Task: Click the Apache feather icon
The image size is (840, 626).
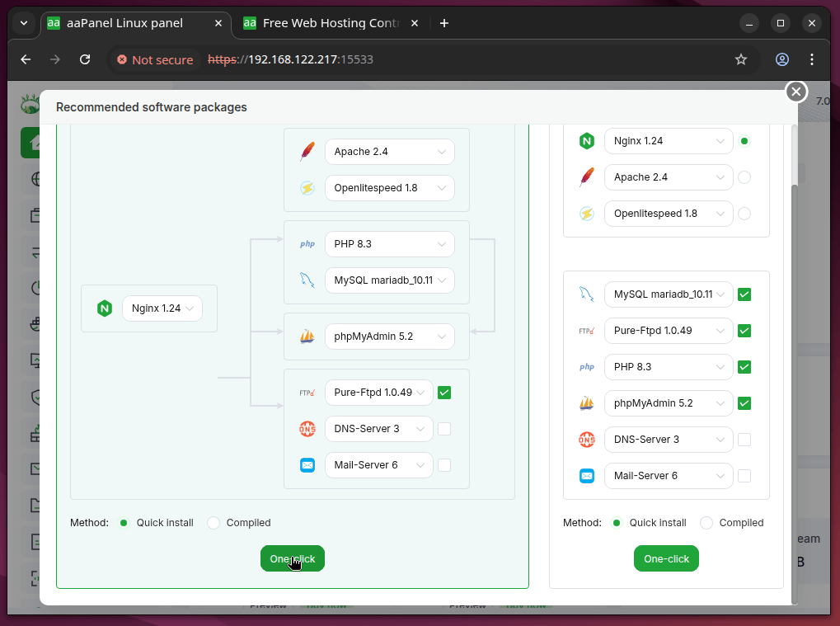Action: pyautogui.click(x=307, y=151)
